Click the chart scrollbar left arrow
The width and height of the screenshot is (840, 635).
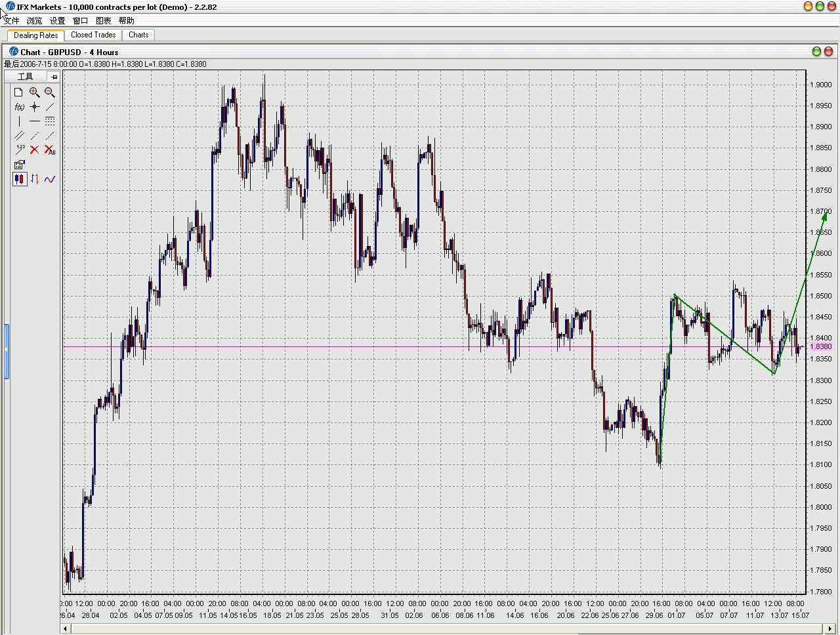pyautogui.click(x=65, y=628)
